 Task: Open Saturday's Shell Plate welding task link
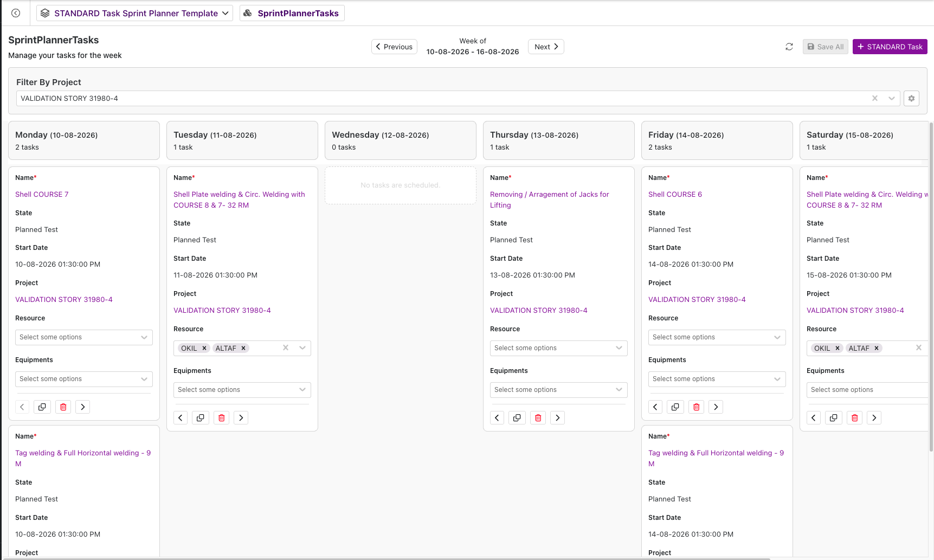tap(867, 199)
